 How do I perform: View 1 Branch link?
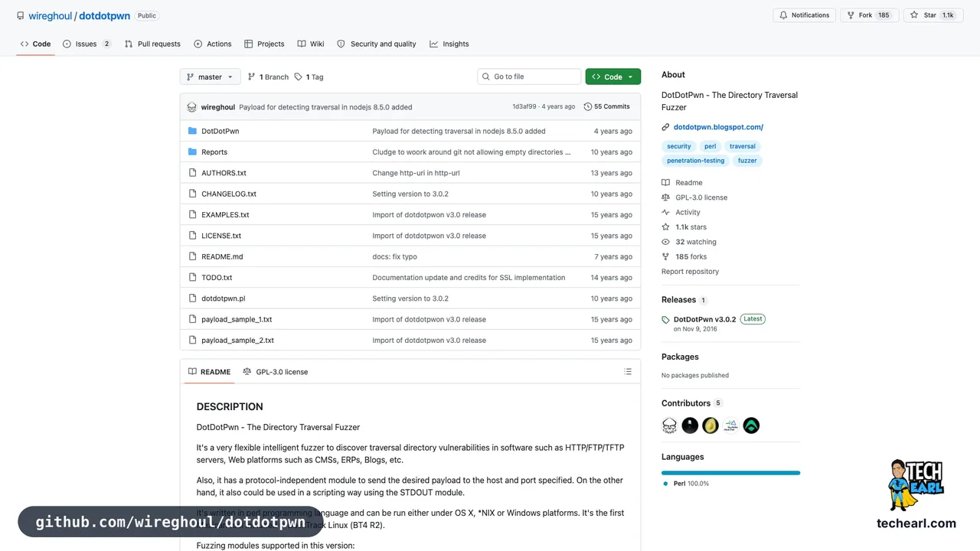point(268,77)
